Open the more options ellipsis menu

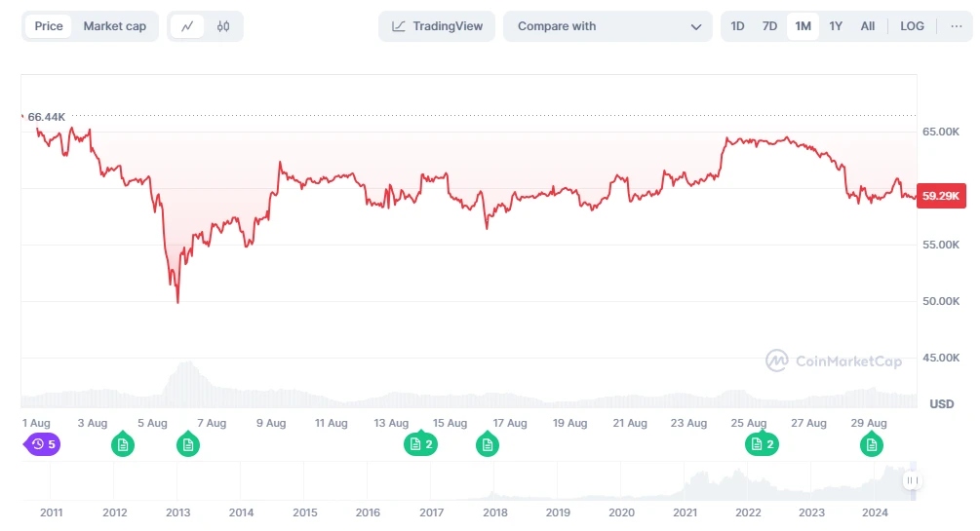[956, 26]
